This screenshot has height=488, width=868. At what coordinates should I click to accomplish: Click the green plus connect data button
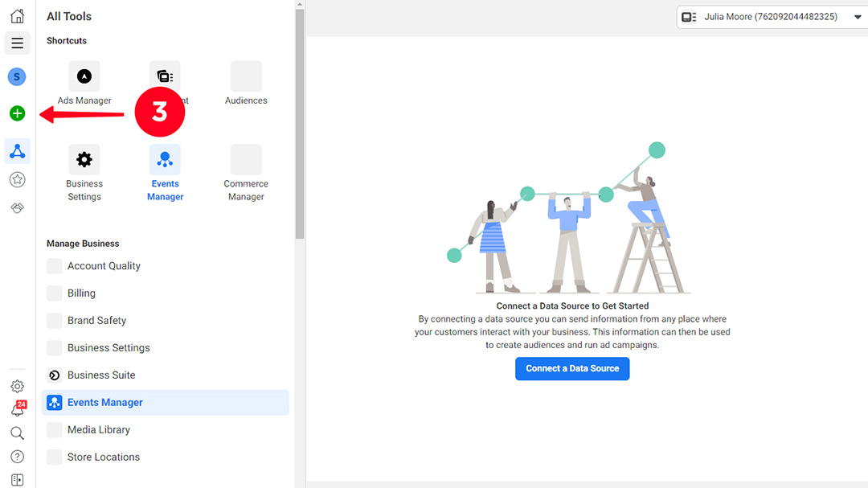(x=17, y=113)
